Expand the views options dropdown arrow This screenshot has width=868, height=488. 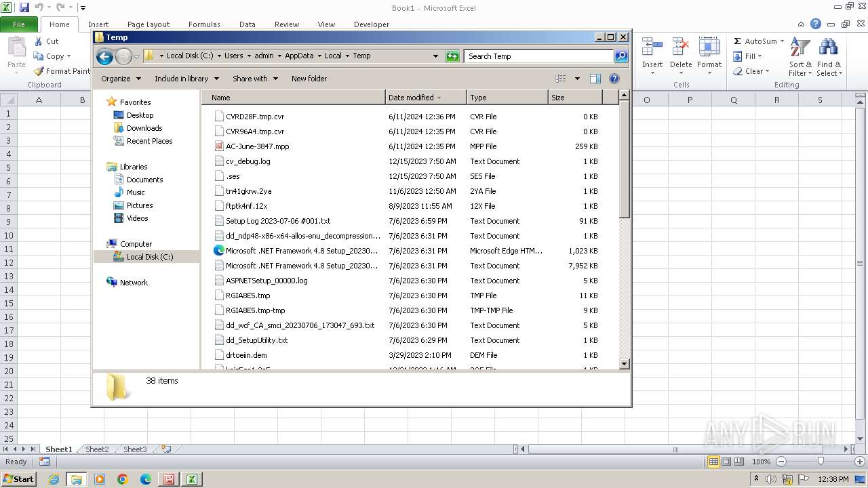click(x=577, y=79)
